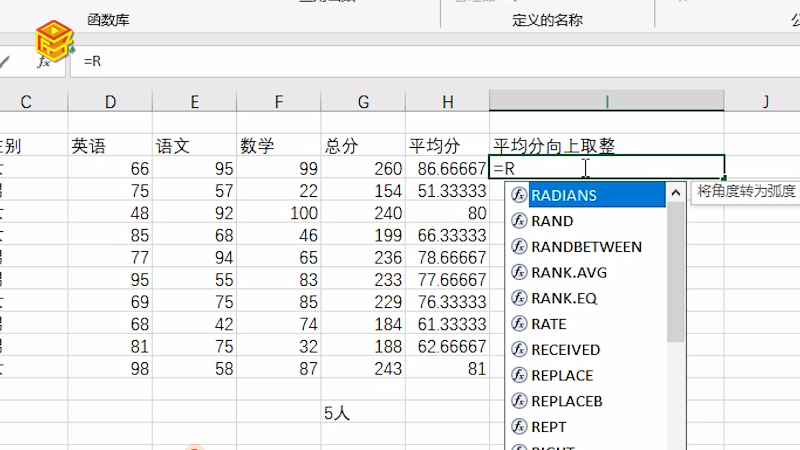Click the fx icon next to REPLACE
Screen dimensions: 800x450
click(x=518, y=376)
